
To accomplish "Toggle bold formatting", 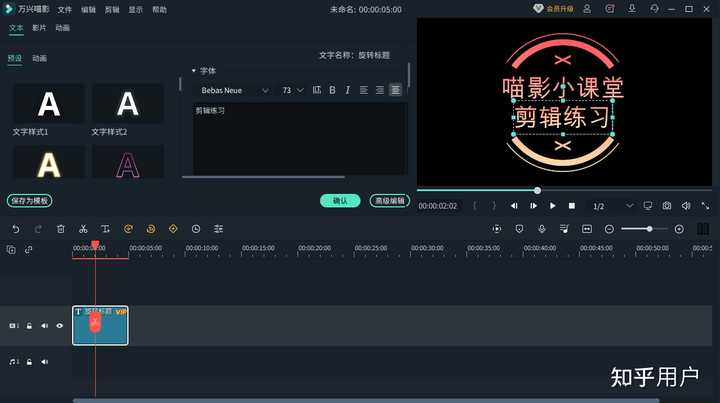I will pyautogui.click(x=332, y=90).
